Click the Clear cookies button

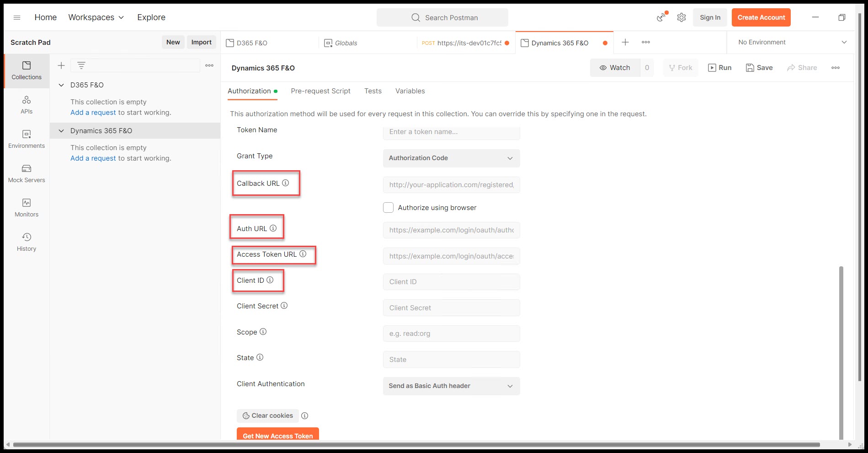268,415
